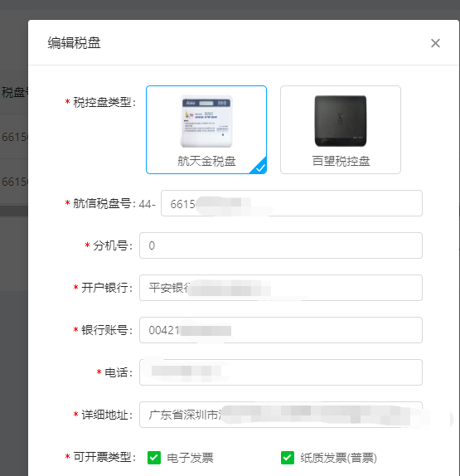Uncheck the 电子发票 checkbox

[x=154, y=458]
